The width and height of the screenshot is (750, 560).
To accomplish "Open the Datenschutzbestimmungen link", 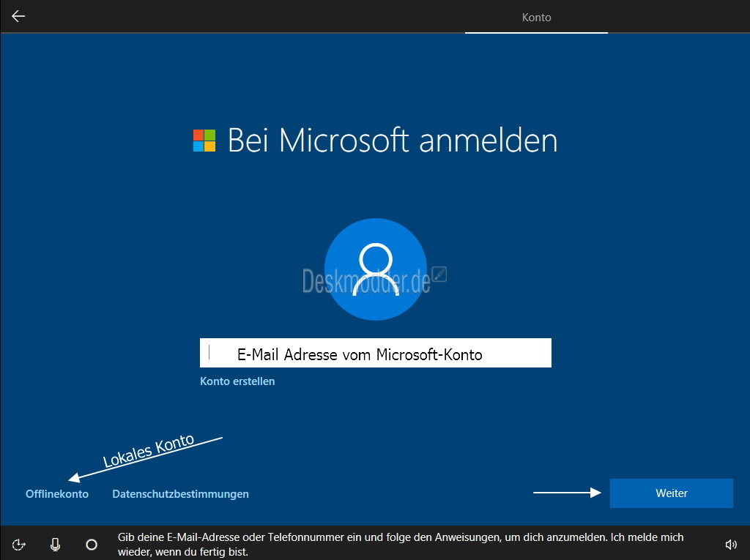I will point(180,494).
